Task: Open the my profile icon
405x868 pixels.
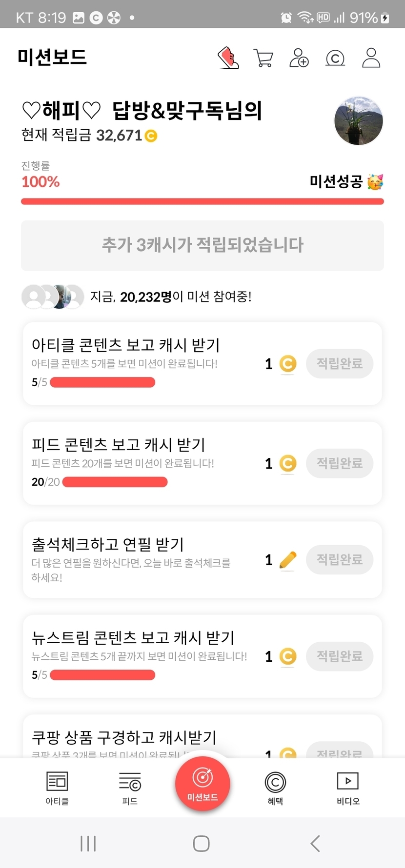Action: [371, 58]
